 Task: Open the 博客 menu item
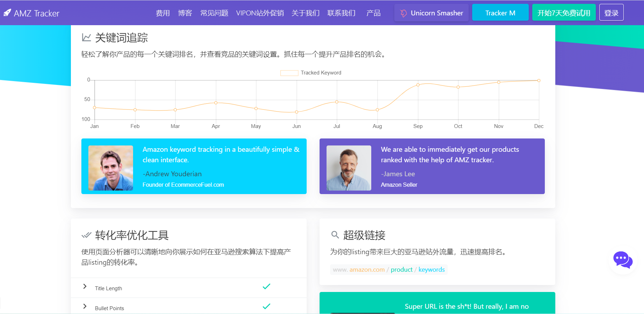[x=185, y=13]
